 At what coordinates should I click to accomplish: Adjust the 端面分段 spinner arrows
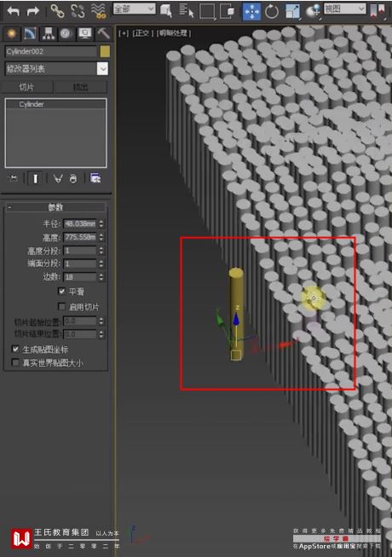[x=101, y=264]
